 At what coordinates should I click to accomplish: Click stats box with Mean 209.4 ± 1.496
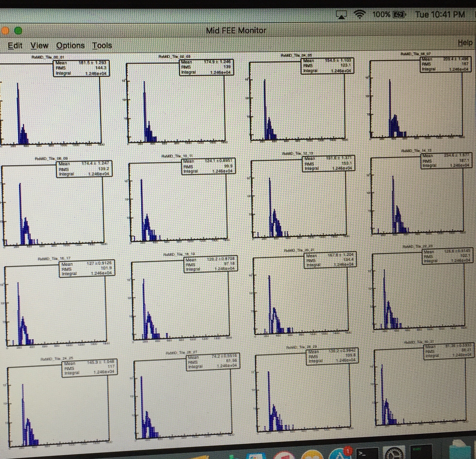tap(446, 64)
